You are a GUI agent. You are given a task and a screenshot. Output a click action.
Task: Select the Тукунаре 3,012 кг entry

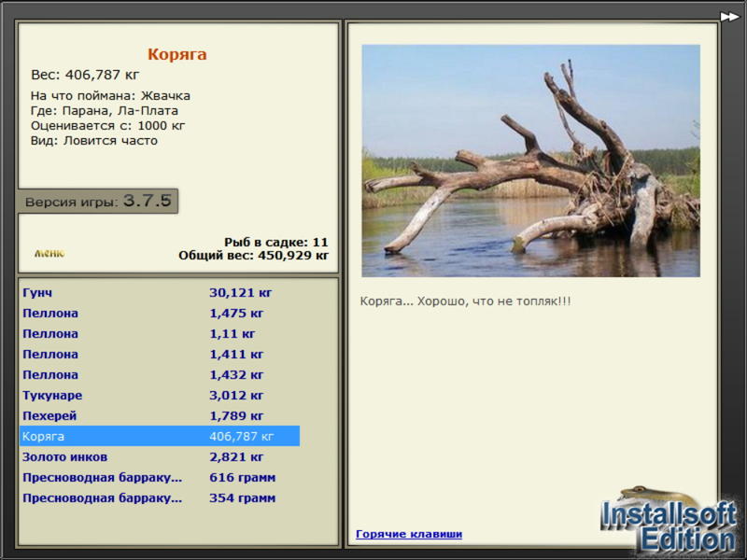160,395
